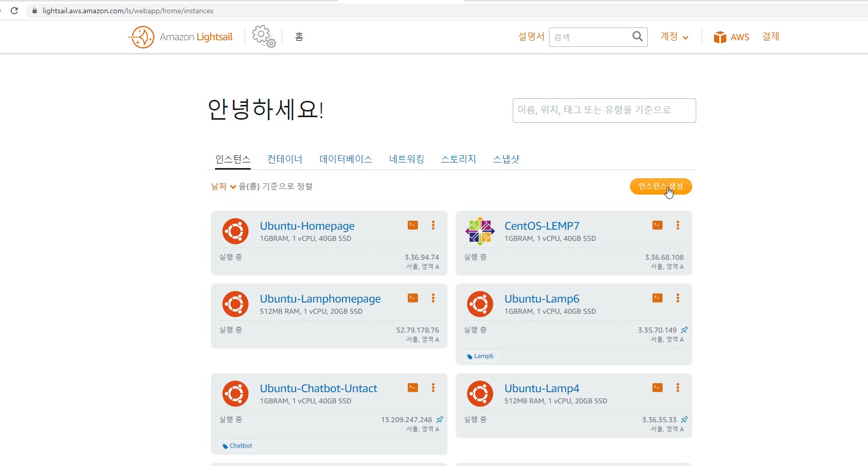Click static IP pin next to 3.35.70.149
Image resolution: width=868 pixels, height=466 pixels.
(x=685, y=330)
